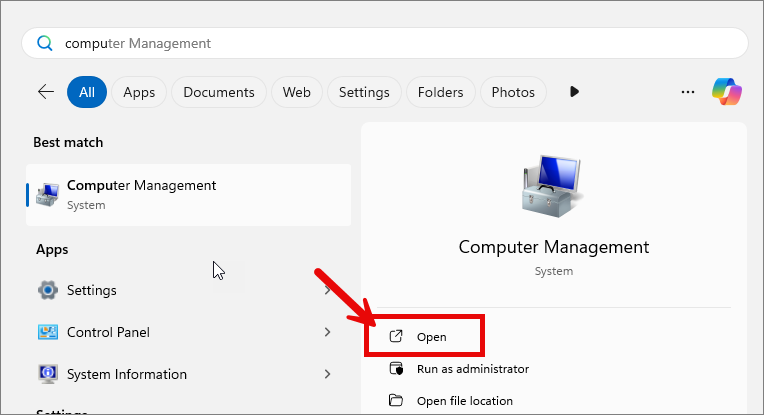Choose Open file location

[x=464, y=401]
